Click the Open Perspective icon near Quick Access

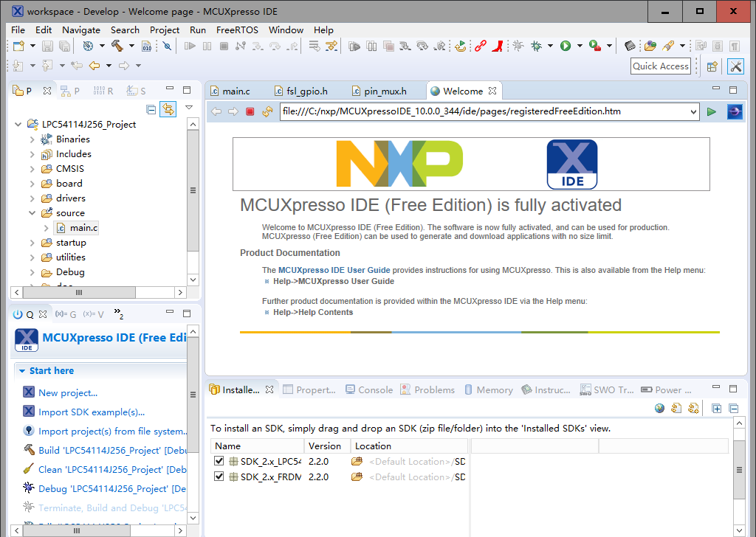tap(712, 66)
